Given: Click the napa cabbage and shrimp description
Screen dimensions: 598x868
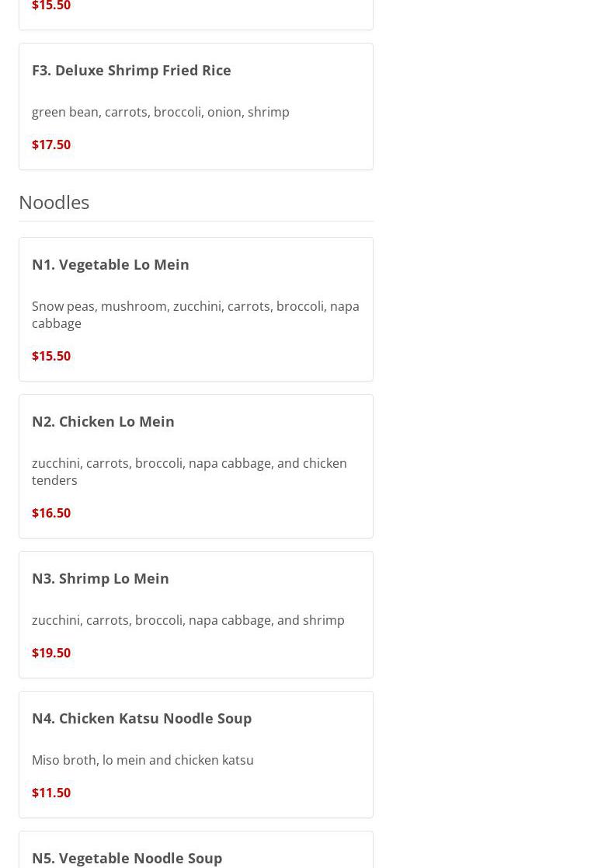Looking at the screenshot, I should point(188,620).
